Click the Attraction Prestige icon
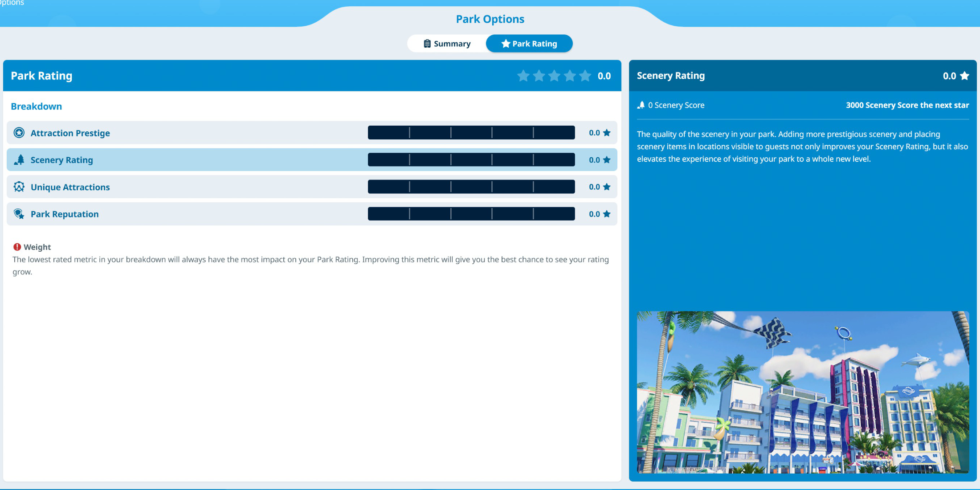The height and width of the screenshot is (490, 980). coord(19,132)
